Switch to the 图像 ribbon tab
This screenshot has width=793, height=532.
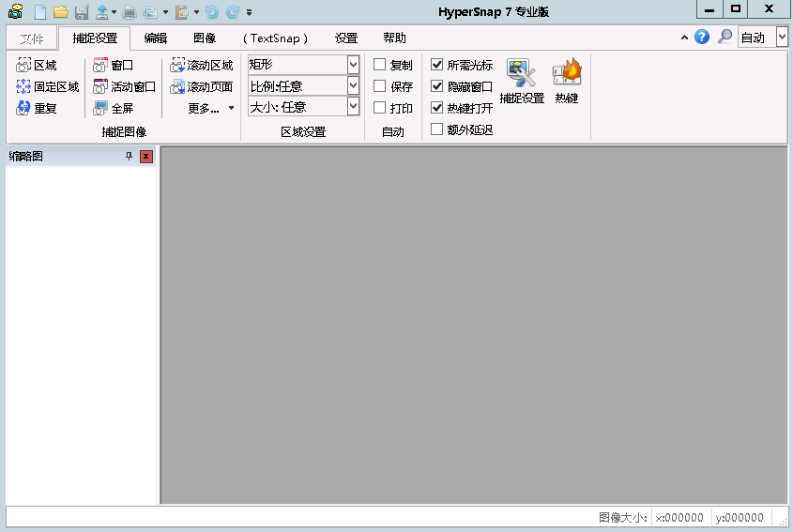click(205, 38)
